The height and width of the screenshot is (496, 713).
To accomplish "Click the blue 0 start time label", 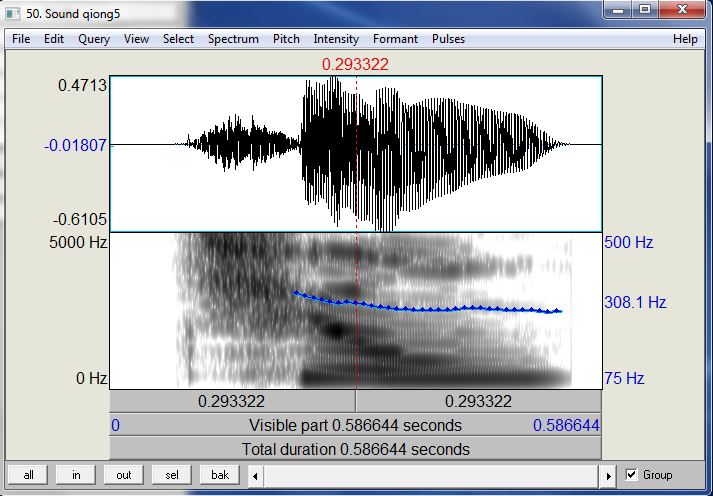I will pyautogui.click(x=115, y=426).
